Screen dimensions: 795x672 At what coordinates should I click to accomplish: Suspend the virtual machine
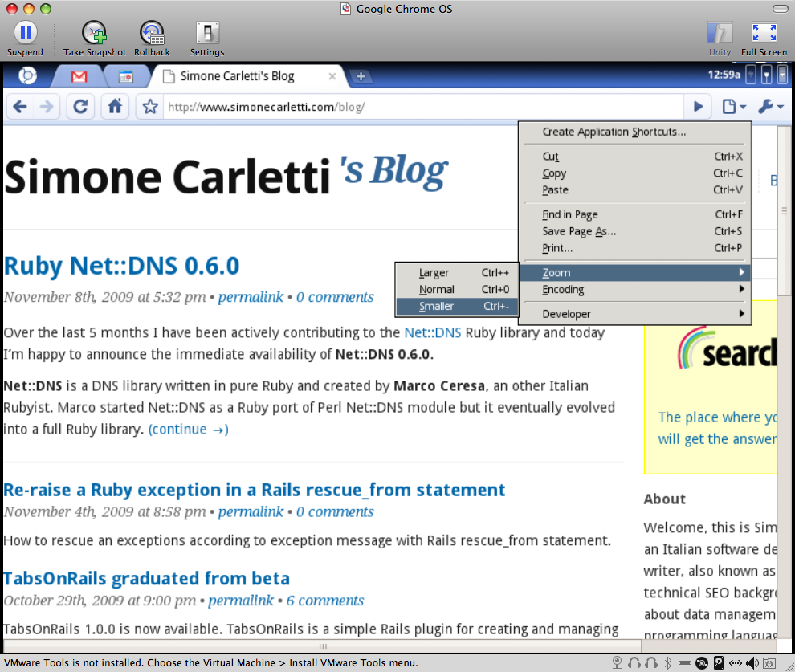coord(25,32)
